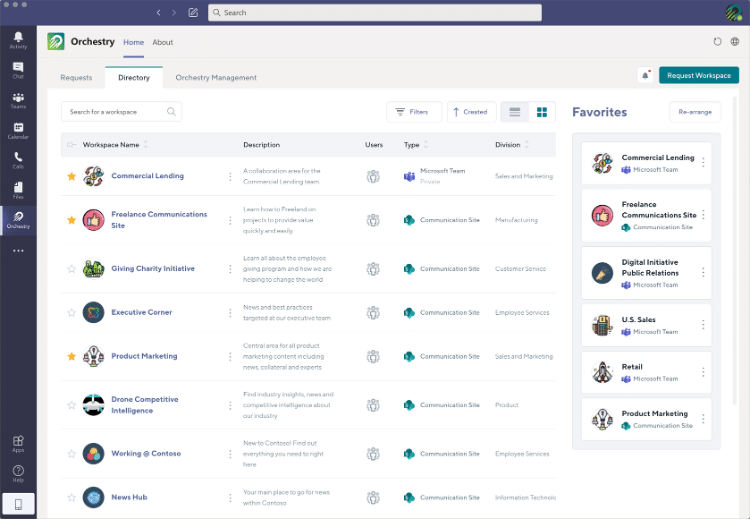Click the Search for a workspace field
Viewport: 750px width, 520px height.
coord(121,111)
